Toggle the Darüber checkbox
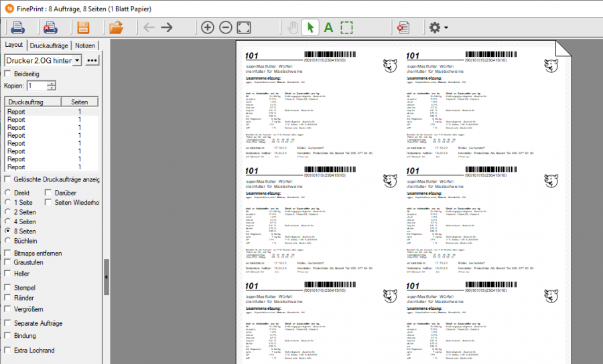Screen dimensions: 603x364 tap(48, 192)
